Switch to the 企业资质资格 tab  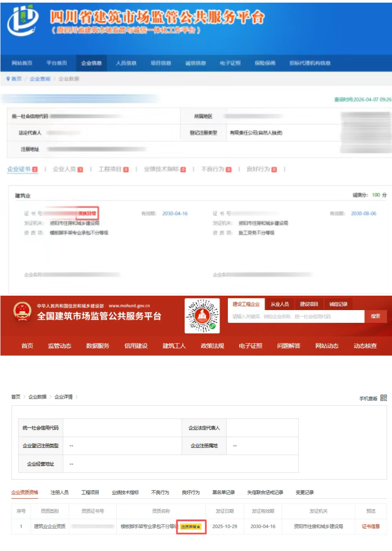(x=24, y=492)
